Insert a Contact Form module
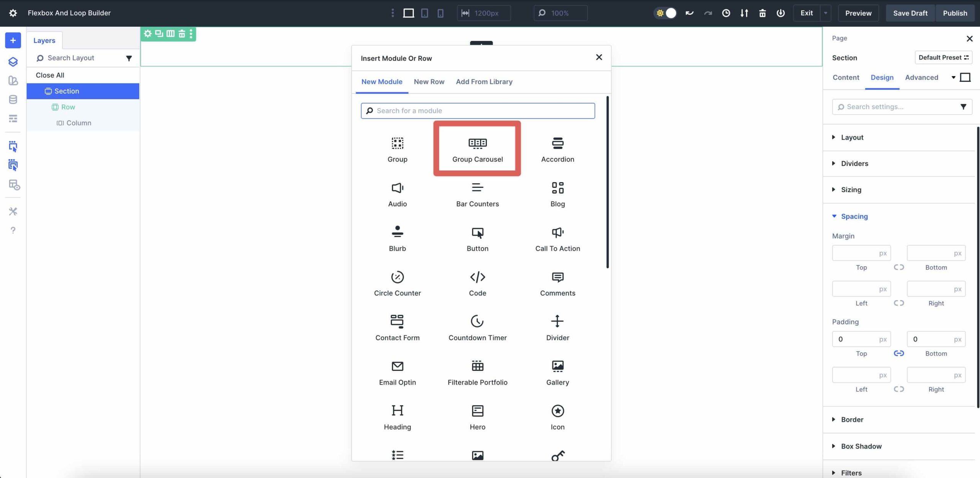The width and height of the screenshot is (980, 478). pyautogui.click(x=397, y=327)
